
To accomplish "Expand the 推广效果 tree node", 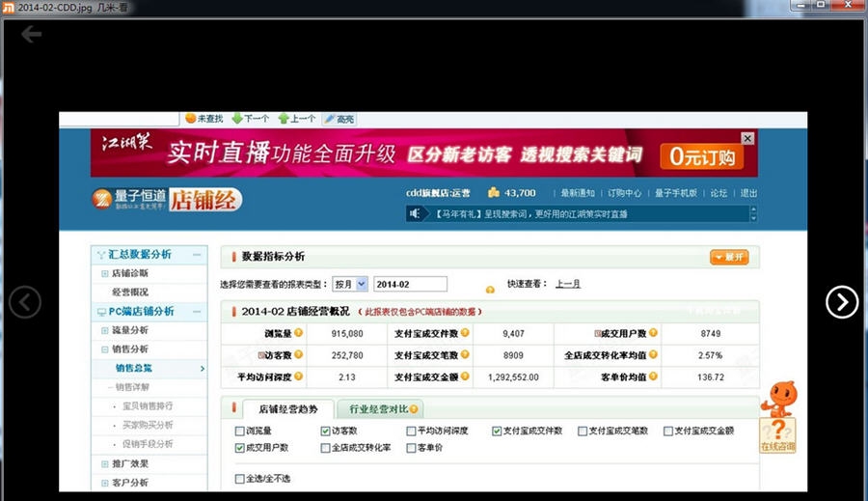I will (x=104, y=464).
